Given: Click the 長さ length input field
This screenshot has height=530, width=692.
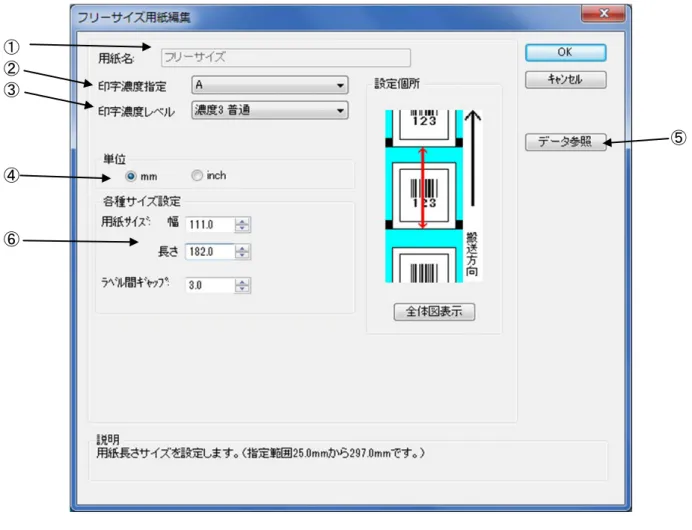Looking at the screenshot, I should [210, 252].
